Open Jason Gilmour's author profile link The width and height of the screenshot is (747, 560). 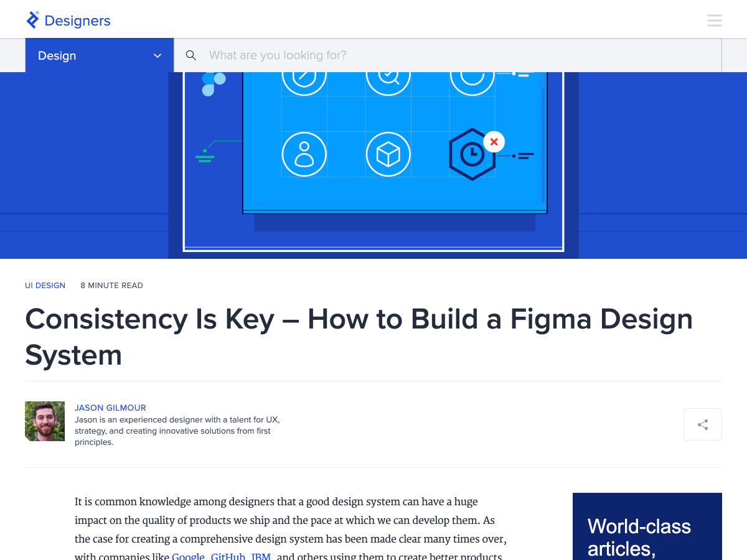tap(110, 408)
